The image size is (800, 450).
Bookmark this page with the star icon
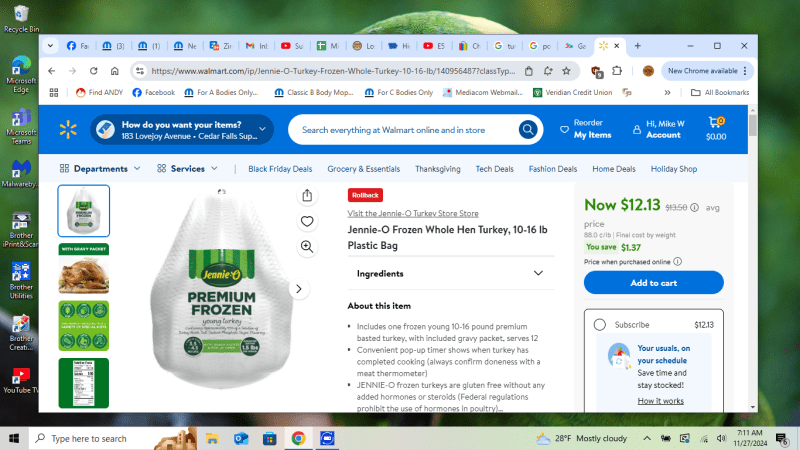click(x=566, y=71)
